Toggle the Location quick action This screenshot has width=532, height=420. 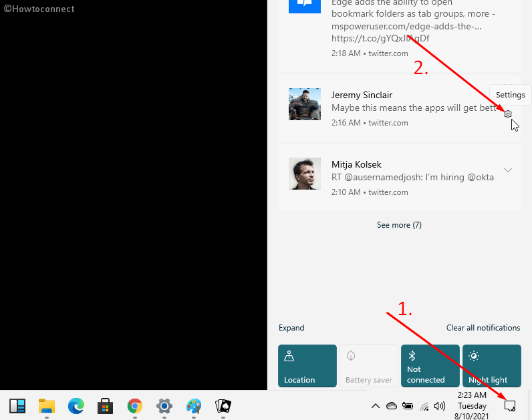click(307, 366)
